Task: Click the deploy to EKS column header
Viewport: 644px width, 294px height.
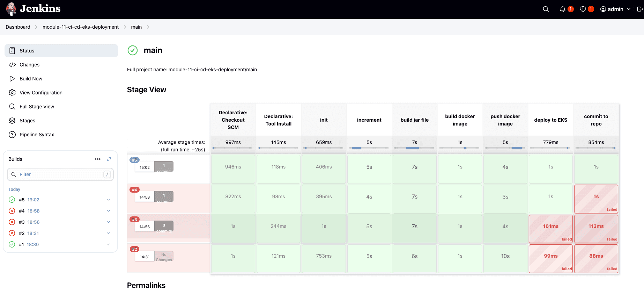Action: 551,120
